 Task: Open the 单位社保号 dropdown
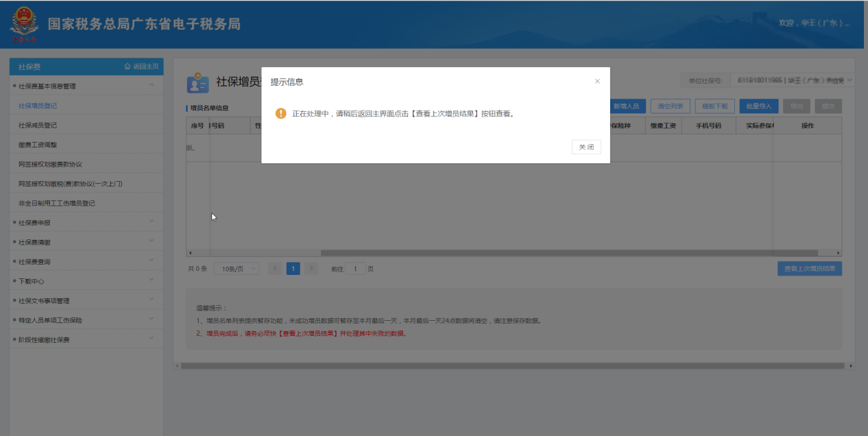click(x=793, y=81)
